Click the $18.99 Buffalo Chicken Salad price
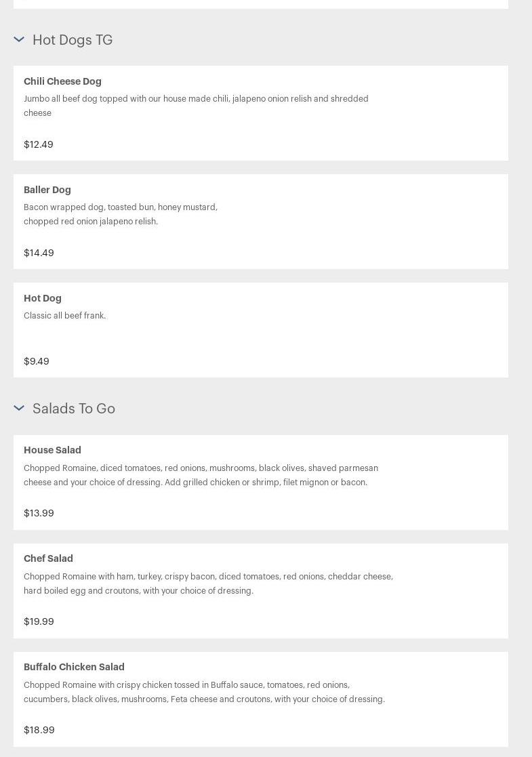 [39, 730]
